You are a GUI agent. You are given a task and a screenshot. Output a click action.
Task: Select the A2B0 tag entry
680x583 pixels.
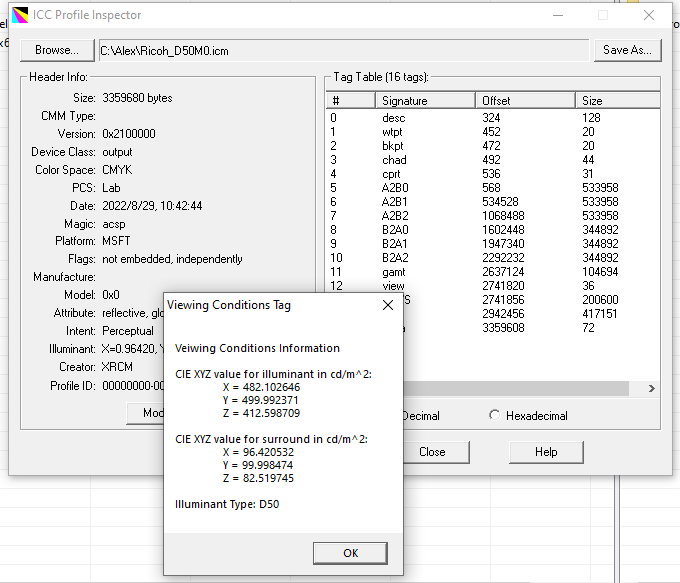click(x=394, y=188)
